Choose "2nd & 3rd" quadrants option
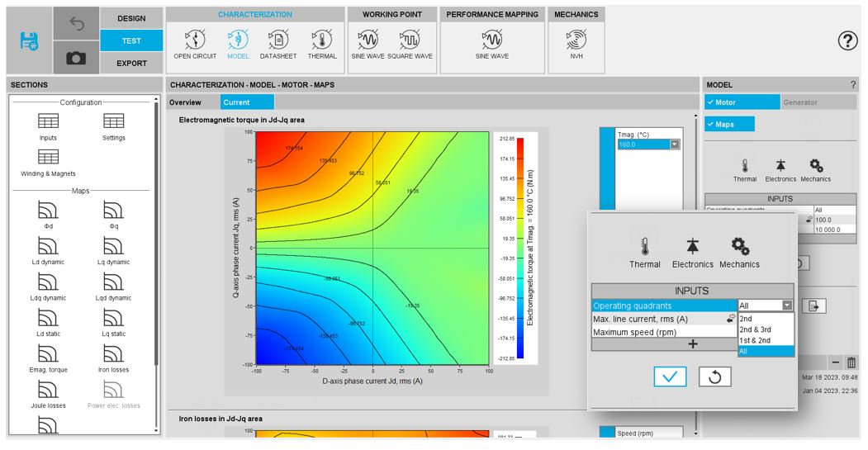 click(755, 329)
